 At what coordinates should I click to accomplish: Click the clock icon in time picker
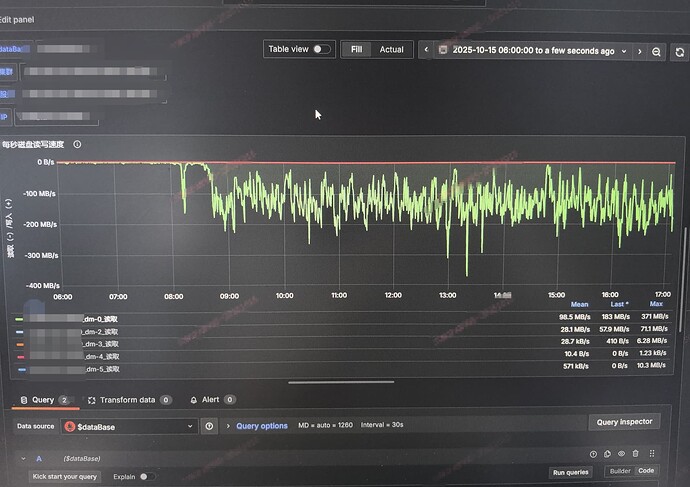point(443,50)
